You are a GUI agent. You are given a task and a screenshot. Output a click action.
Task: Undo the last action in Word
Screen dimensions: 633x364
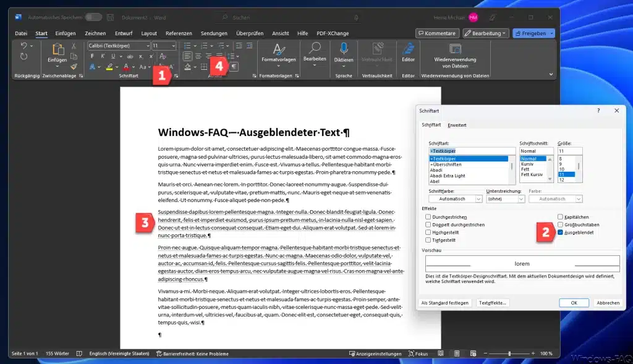click(x=24, y=46)
